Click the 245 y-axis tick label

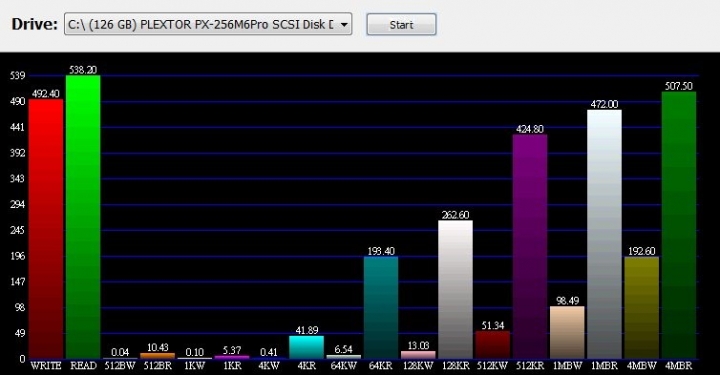17,230
